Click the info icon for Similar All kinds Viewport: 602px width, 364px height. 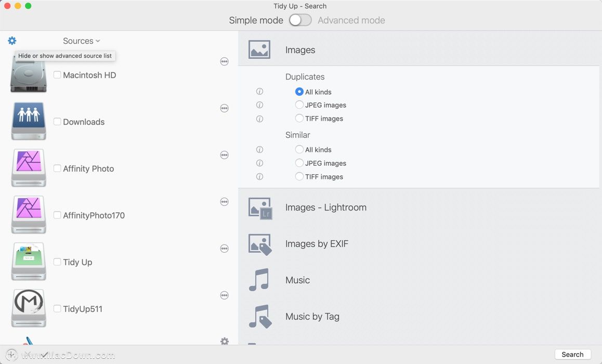click(x=259, y=149)
